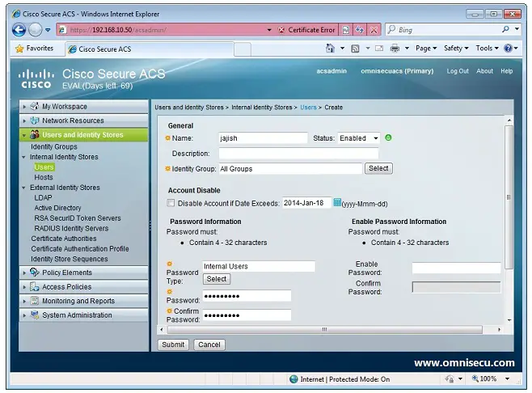Open the Safety menu dropdown
This screenshot has width=532, height=393.
(456, 49)
